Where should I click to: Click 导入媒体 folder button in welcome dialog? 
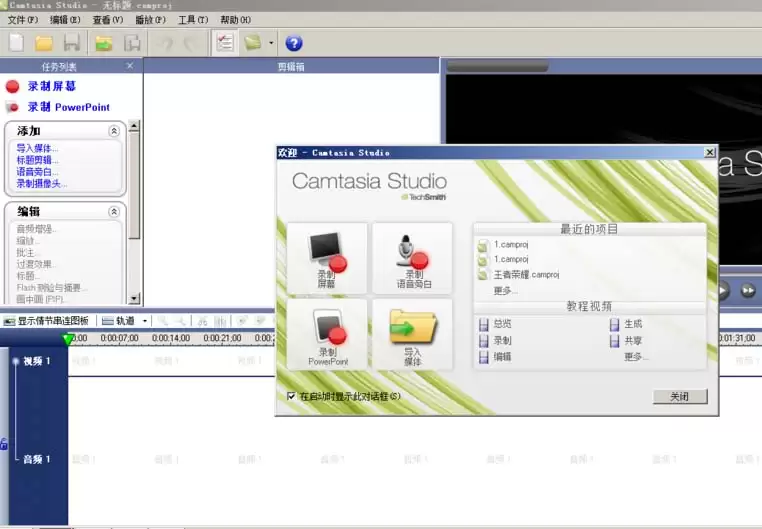(x=413, y=335)
